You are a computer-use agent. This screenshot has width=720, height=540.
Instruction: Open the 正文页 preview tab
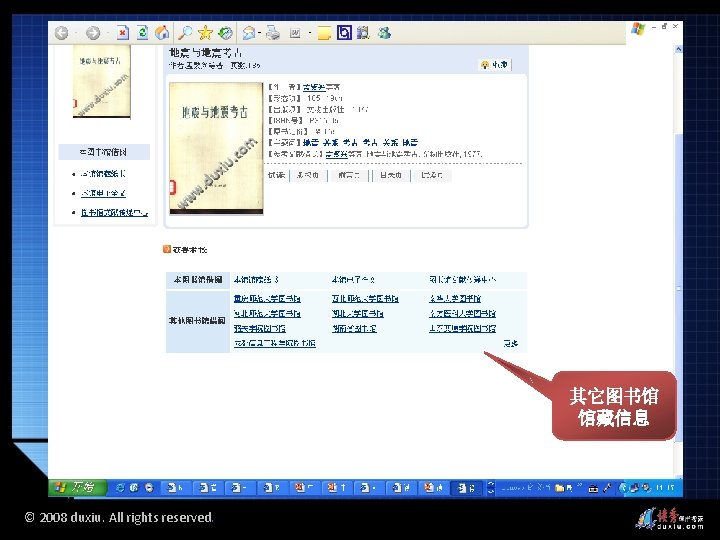click(432, 175)
